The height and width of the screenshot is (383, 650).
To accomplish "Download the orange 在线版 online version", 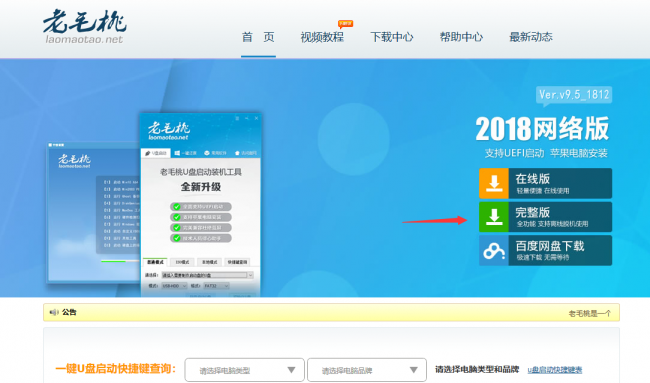I will coord(545,183).
